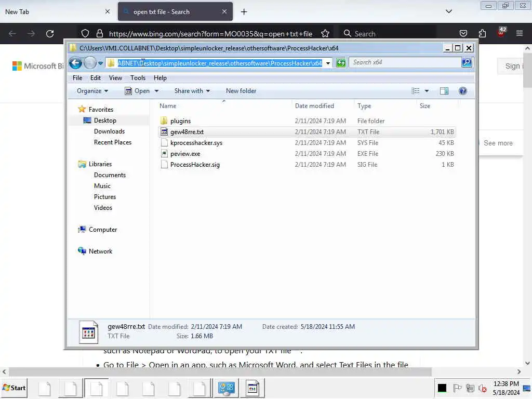Expand the address bar path history dropdown
532x399 pixels.
pos(328,63)
